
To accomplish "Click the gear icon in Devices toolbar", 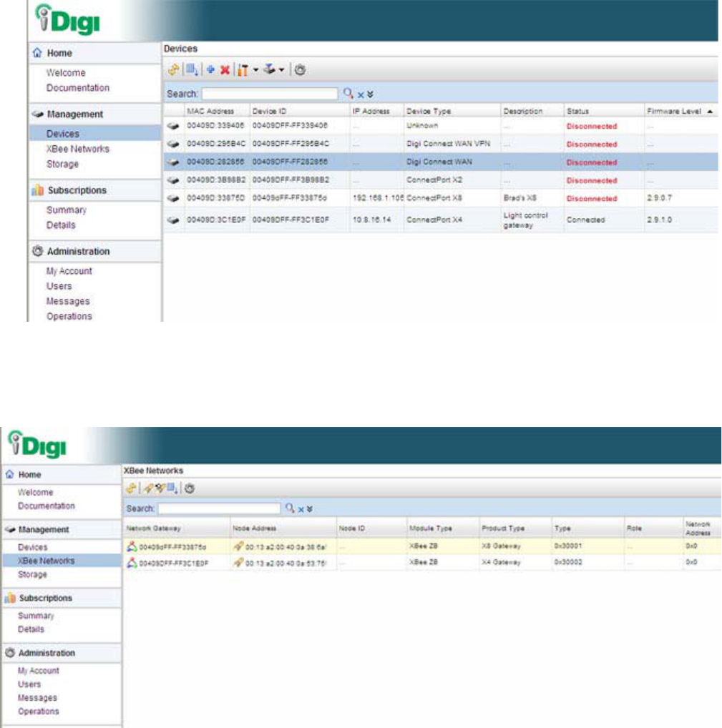I will 300,70.
